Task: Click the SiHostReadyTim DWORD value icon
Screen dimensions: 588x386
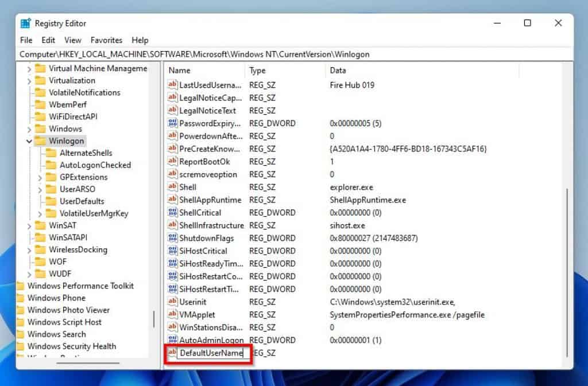Action: (172, 263)
